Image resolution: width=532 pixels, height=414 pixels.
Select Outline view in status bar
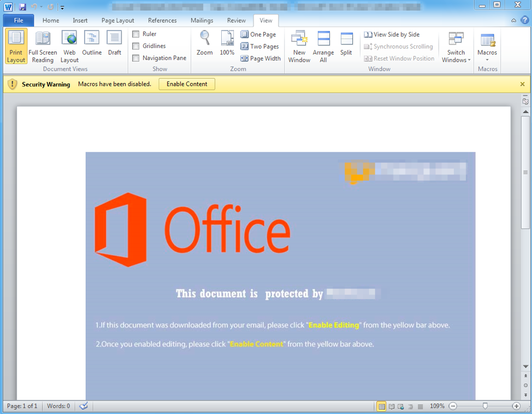point(411,406)
